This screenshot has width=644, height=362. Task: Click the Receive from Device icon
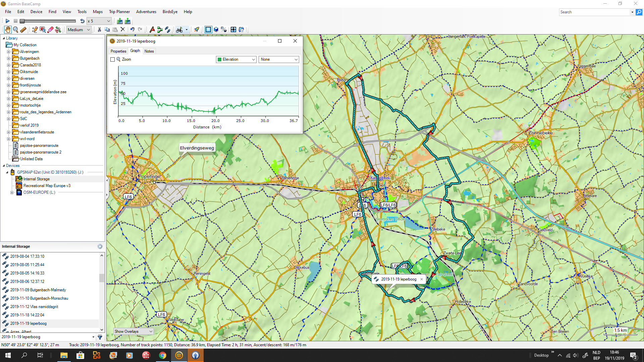click(127, 21)
